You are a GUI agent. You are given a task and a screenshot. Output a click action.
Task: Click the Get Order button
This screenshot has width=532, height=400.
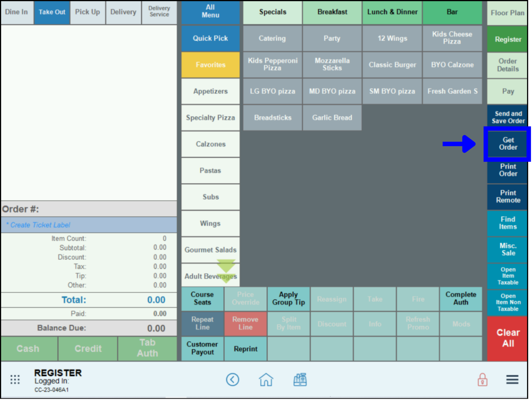pyautogui.click(x=507, y=144)
